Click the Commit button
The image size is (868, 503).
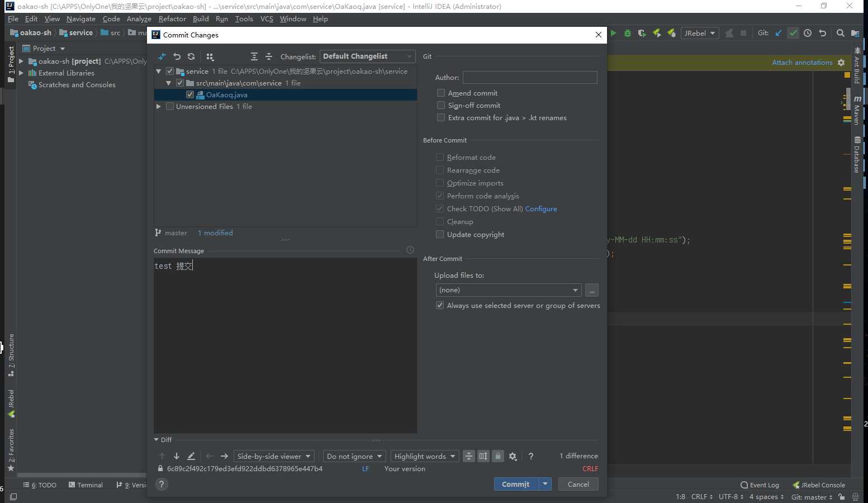tap(516, 484)
